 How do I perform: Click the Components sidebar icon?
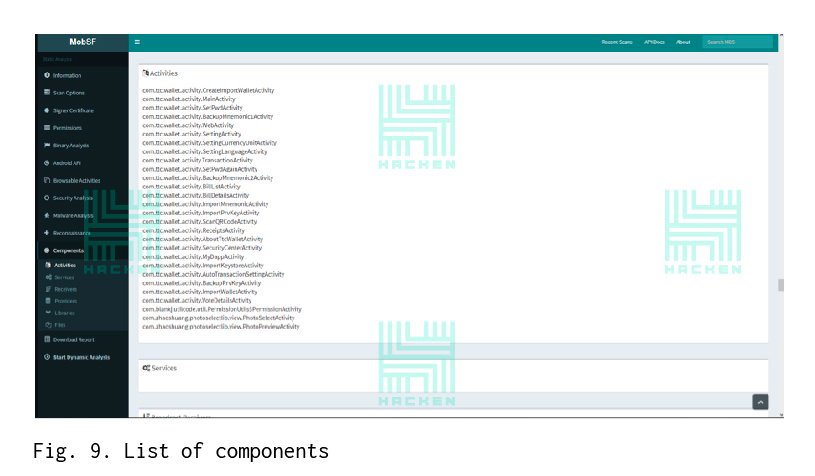click(x=47, y=250)
